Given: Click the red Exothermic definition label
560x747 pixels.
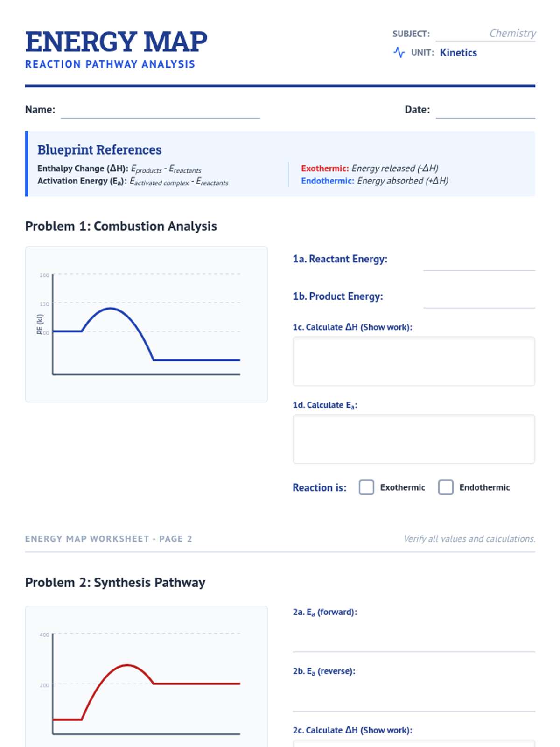Looking at the screenshot, I should click(325, 168).
